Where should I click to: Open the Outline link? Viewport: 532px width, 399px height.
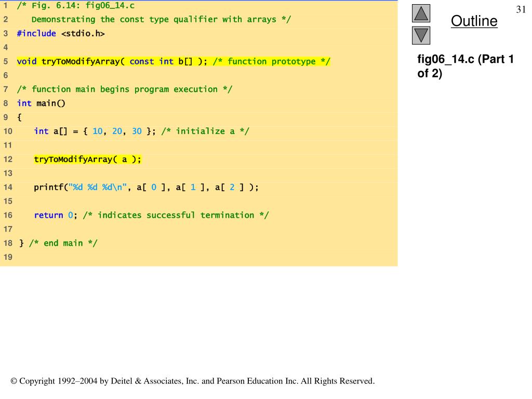click(474, 21)
